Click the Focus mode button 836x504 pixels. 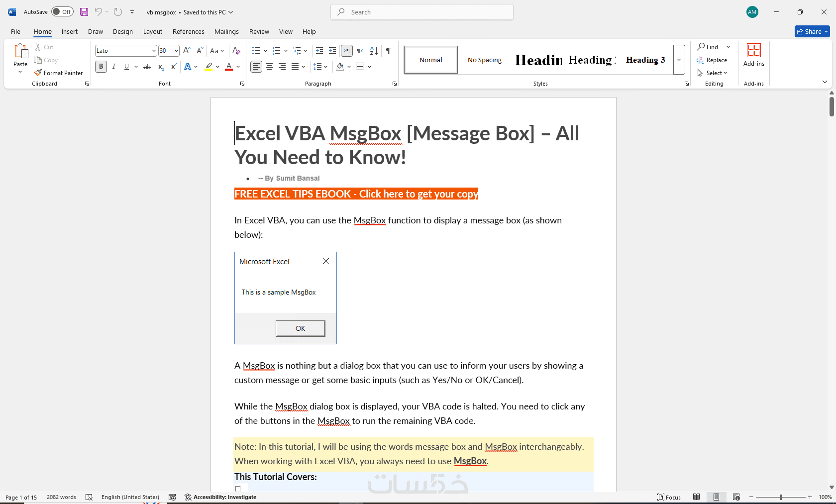pos(669,497)
